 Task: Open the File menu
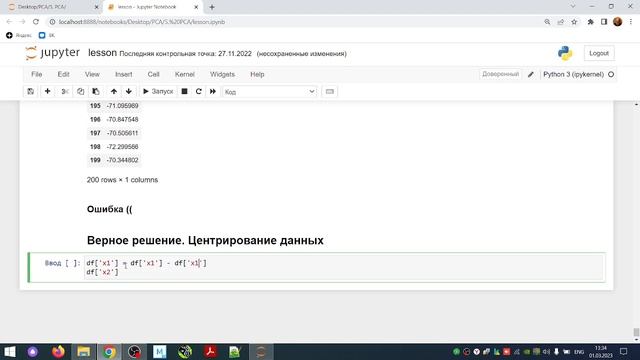37,74
